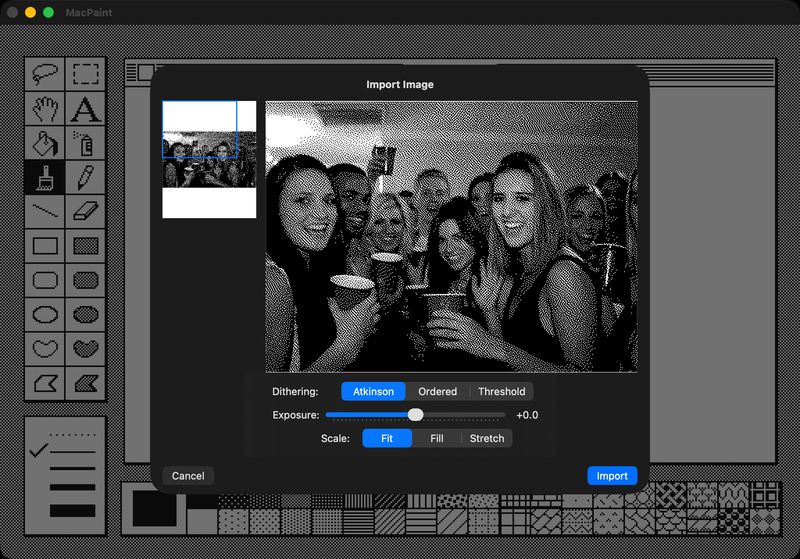The image size is (800, 559).
Task: Select the Line tool
Action: coord(45,211)
